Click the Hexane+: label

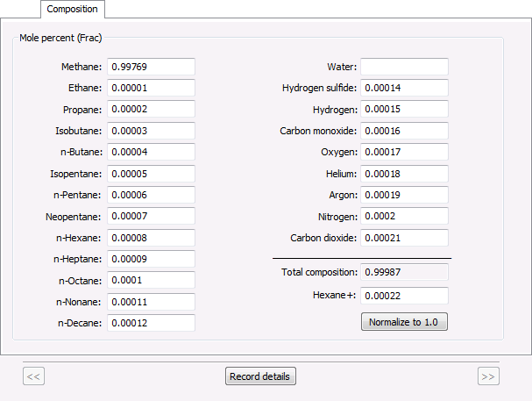tap(334, 295)
